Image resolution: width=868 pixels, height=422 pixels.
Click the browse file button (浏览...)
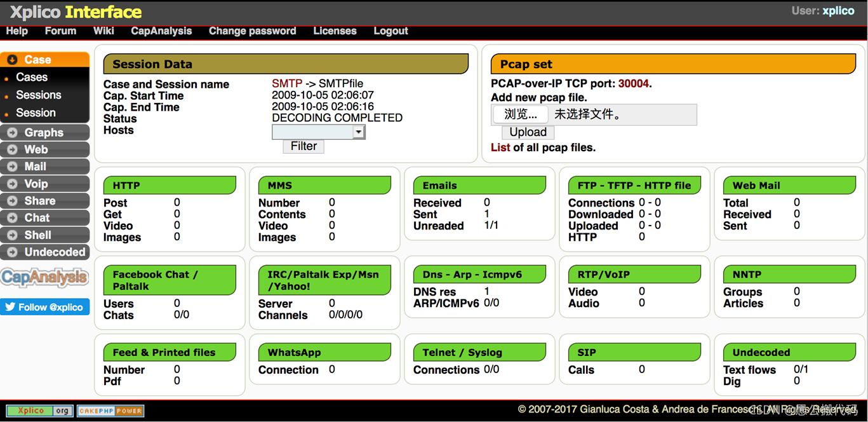[521, 114]
